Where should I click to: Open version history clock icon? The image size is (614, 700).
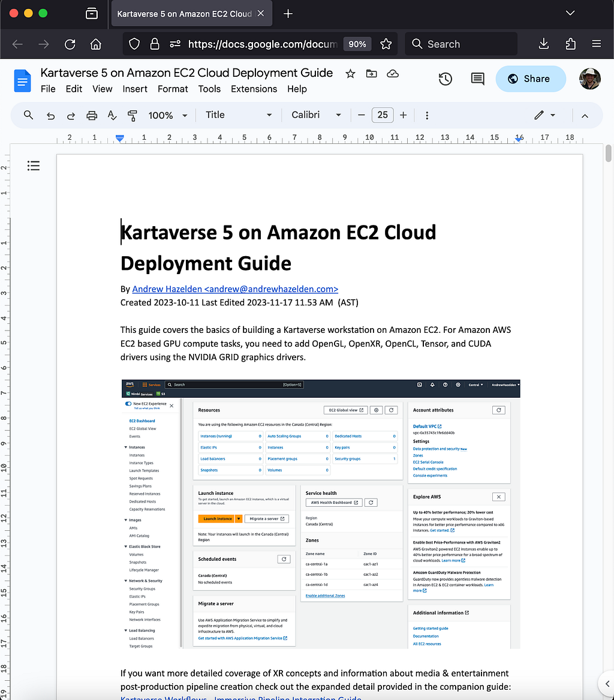click(446, 79)
